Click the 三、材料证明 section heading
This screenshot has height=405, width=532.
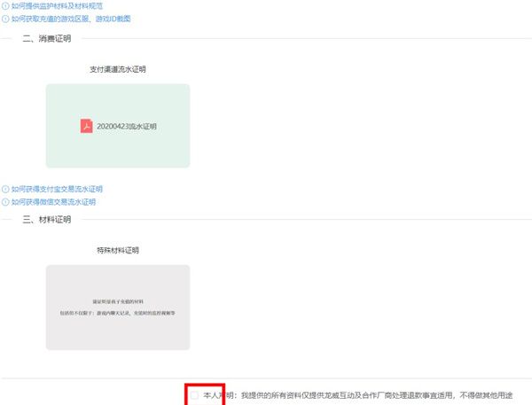click(46, 219)
